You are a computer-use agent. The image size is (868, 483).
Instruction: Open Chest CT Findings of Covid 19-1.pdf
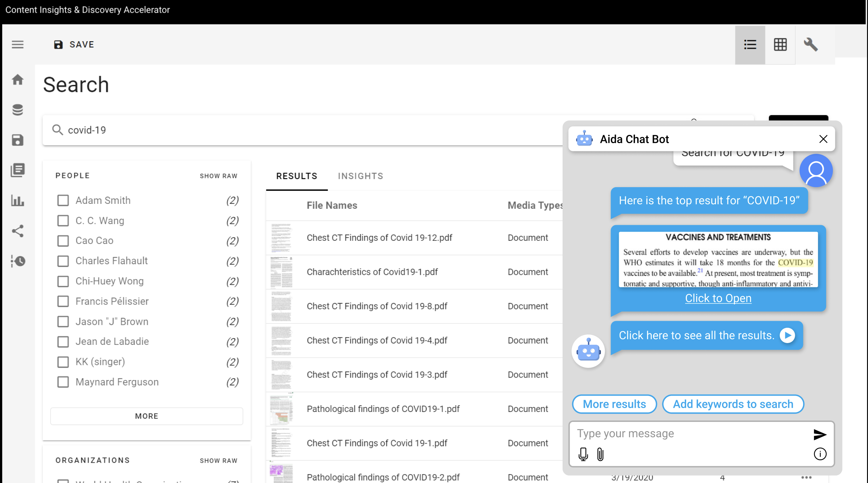(377, 443)
